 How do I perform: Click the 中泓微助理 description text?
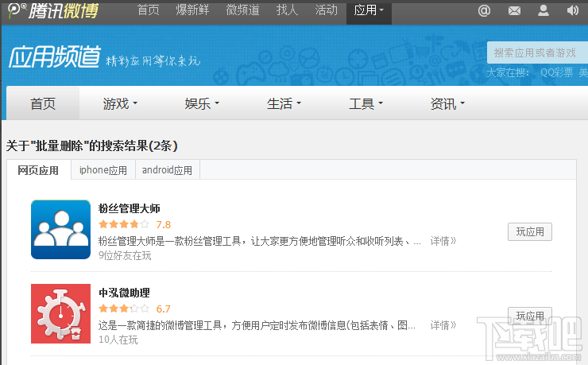point(257,325)
